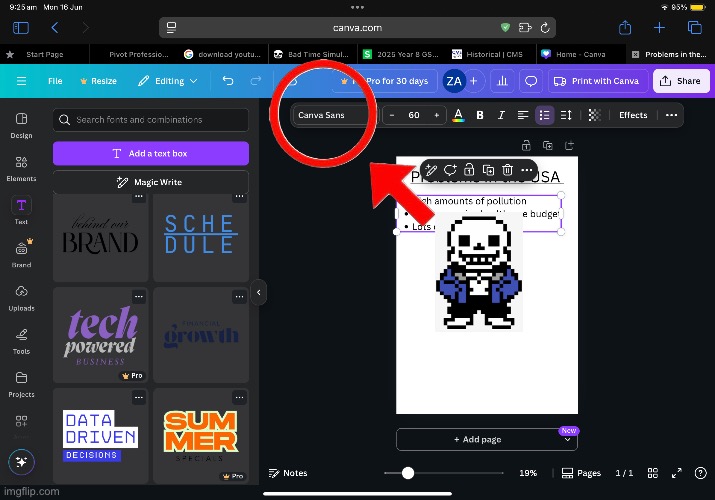The height and width of the screenshot is (500, 715).
Task: Select the financial growth font combination
Action: point(201,335)
